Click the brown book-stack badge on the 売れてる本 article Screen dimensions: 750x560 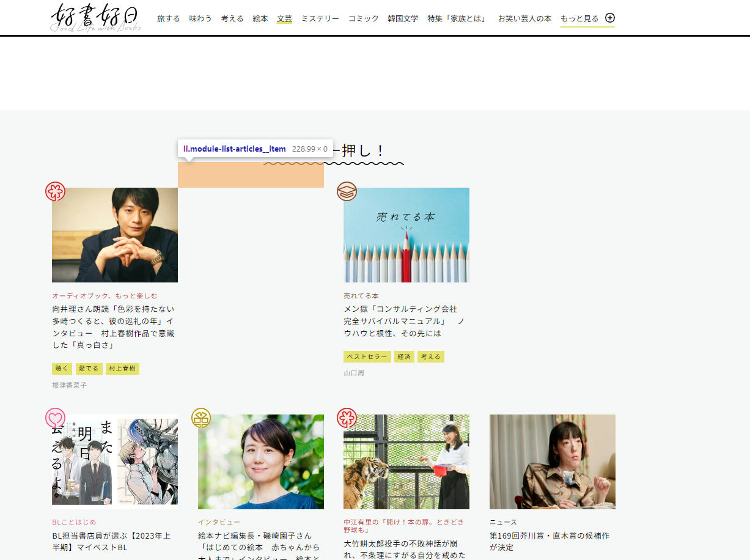coord(347,192)
